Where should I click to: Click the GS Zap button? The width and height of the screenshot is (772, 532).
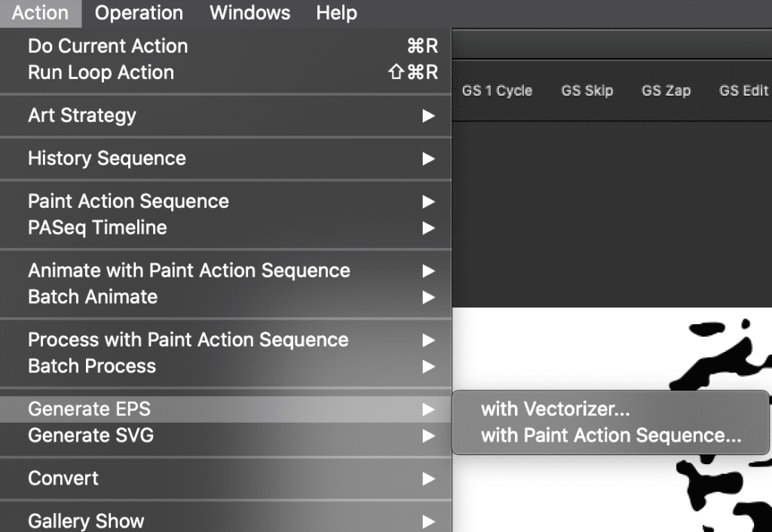pyautogui.click(x=666, y=90)
